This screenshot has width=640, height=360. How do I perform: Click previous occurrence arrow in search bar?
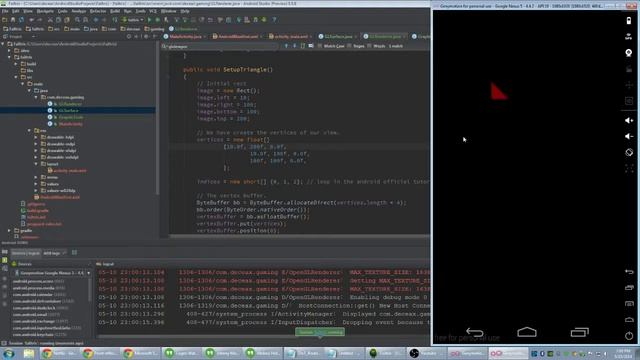[x=286, y=46]
